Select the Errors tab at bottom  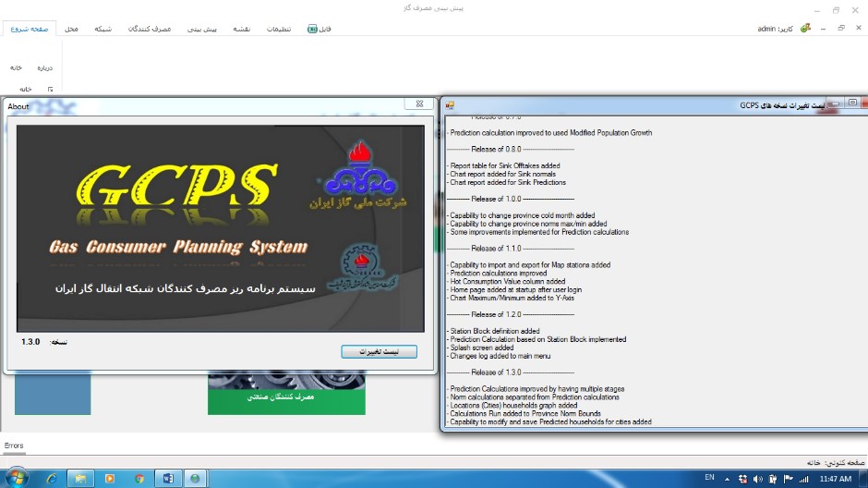pyautogui.click(x=14, y=445)
